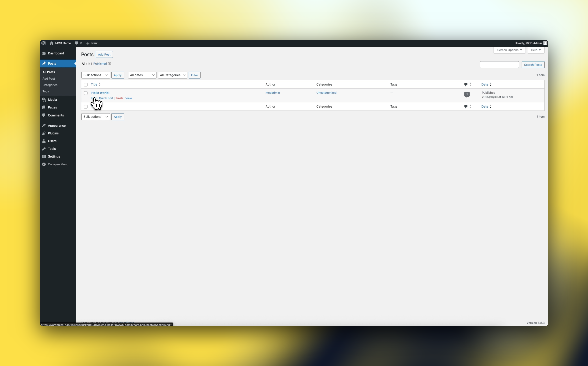Screen dimensions: 588x366
Task: Open the All dates dropdown
Action: point(142,75)
